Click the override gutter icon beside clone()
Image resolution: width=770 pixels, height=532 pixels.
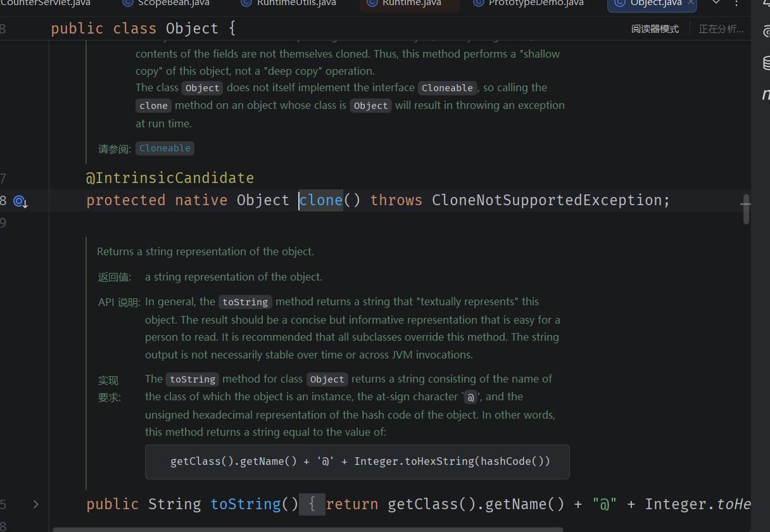click(x=20, y=201)
